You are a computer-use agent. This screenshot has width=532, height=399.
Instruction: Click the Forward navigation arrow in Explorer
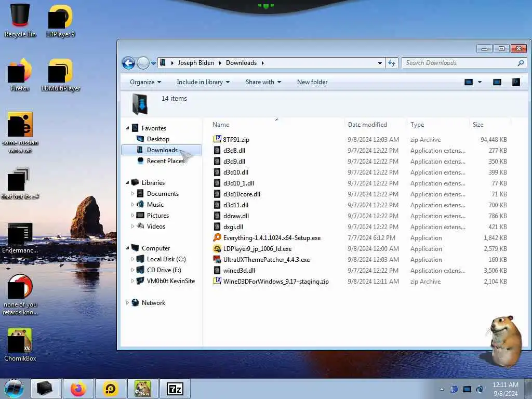143,63
